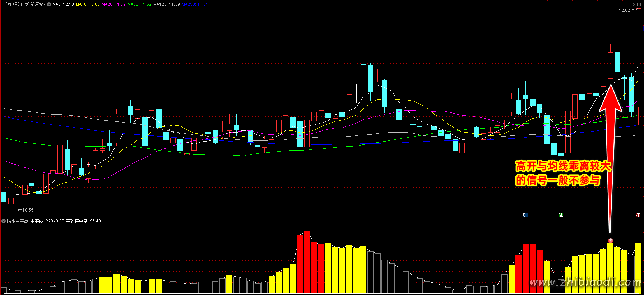Click the green MA60 legend label
This screenshot has width=644, height=295.
click(x=139, y=4)
